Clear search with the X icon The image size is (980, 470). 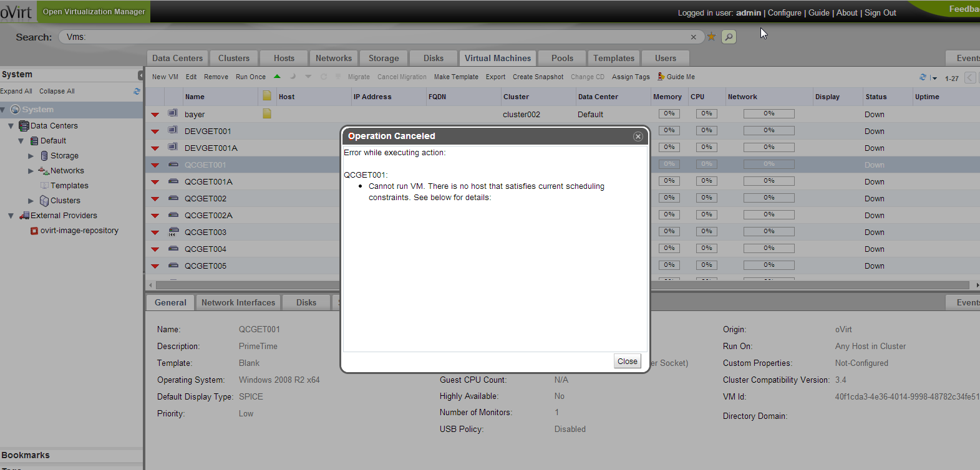[693, 37]
